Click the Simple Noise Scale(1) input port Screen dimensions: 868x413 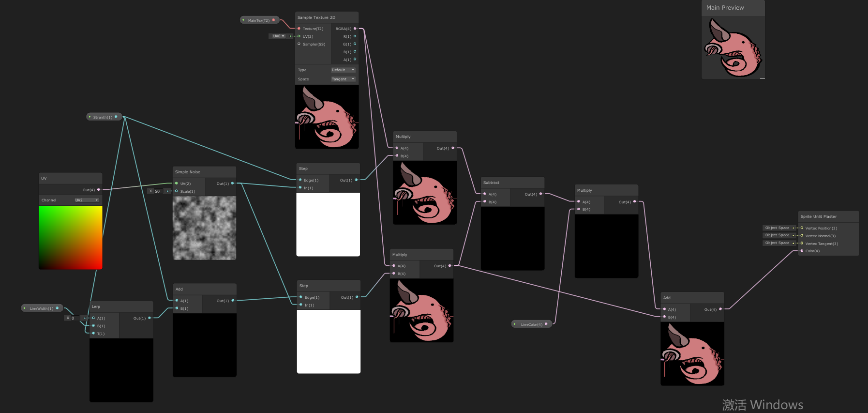[x=177, y=191]
